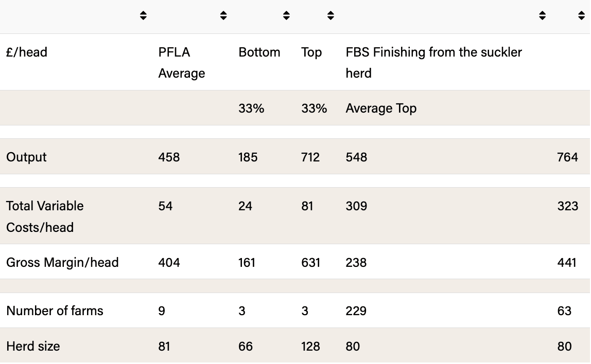The image size is (591, 364).
Task: Click the descending arrow for PFLA Average column
Action: pyautogui.click(x=223, y=18)
